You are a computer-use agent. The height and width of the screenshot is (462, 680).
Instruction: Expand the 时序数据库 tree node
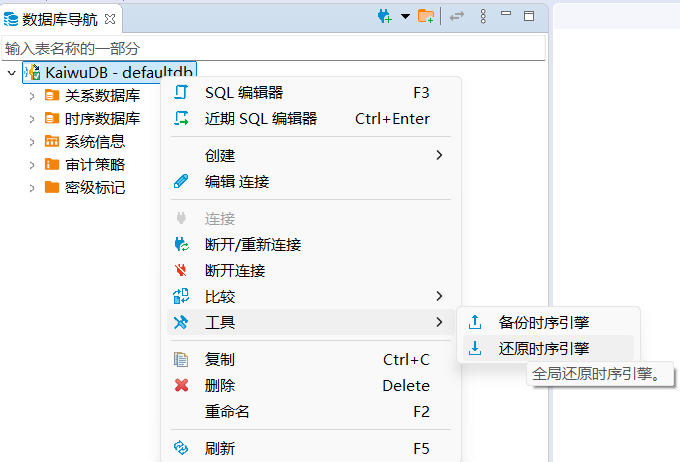(32, 119)
